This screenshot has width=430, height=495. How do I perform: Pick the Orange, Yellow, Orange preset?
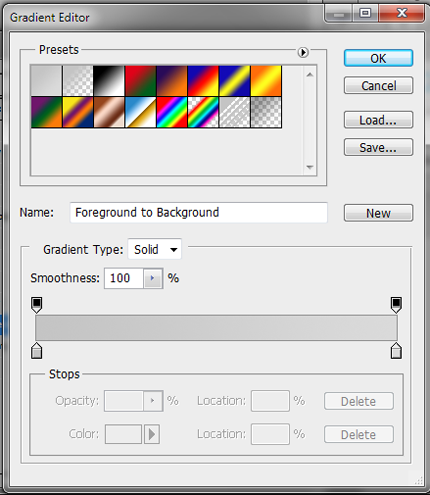(x=266, y=81)
